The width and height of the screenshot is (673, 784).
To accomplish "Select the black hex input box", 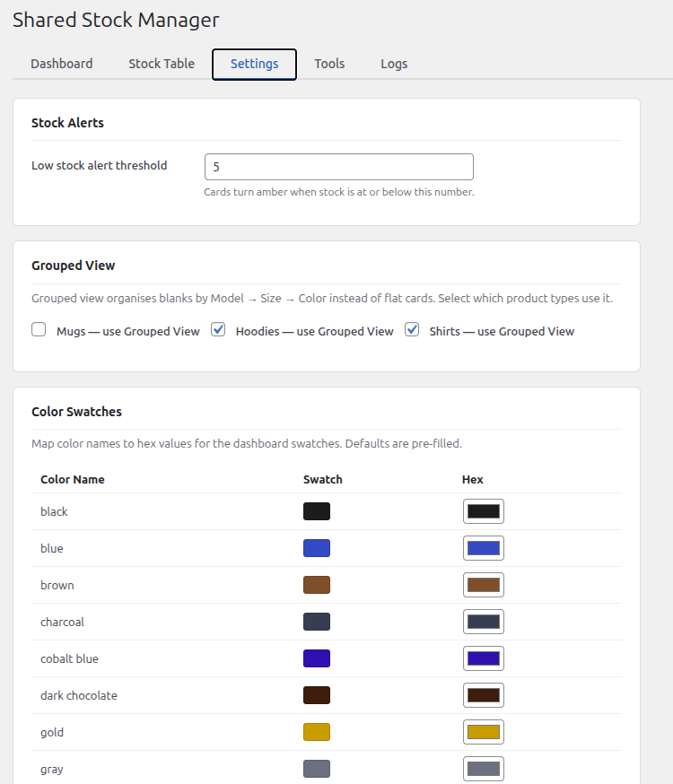I will (x=484, y=510).
